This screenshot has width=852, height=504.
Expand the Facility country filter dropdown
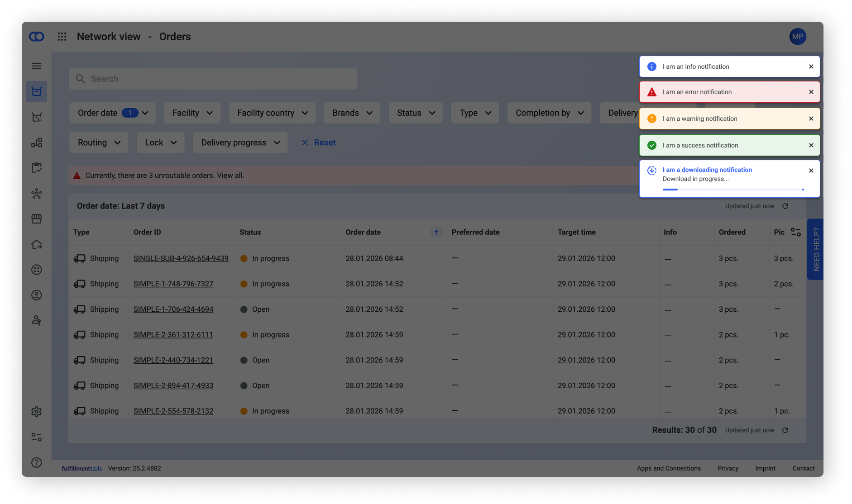pos(272,113)
